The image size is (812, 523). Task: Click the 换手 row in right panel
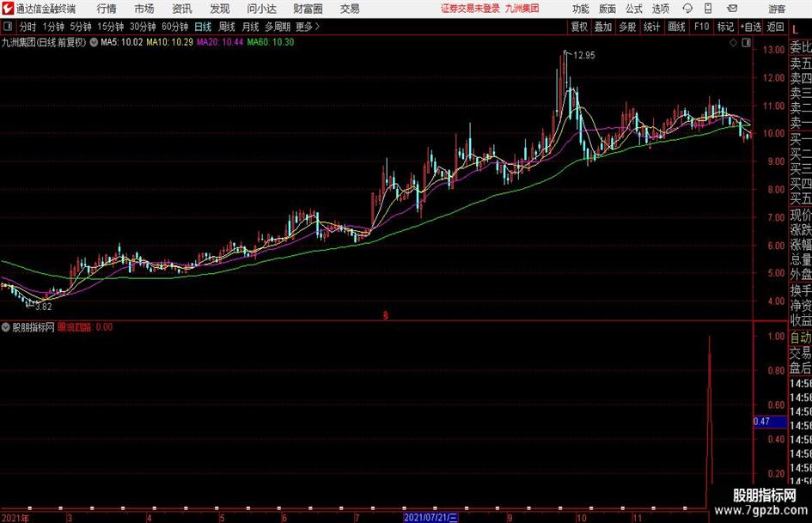tap(801, 290)
